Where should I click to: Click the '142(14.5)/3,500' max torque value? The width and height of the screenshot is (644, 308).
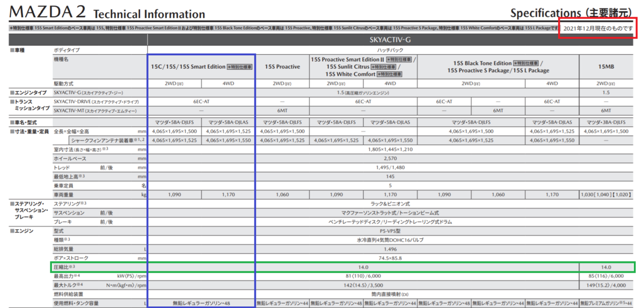coord(363,284)
